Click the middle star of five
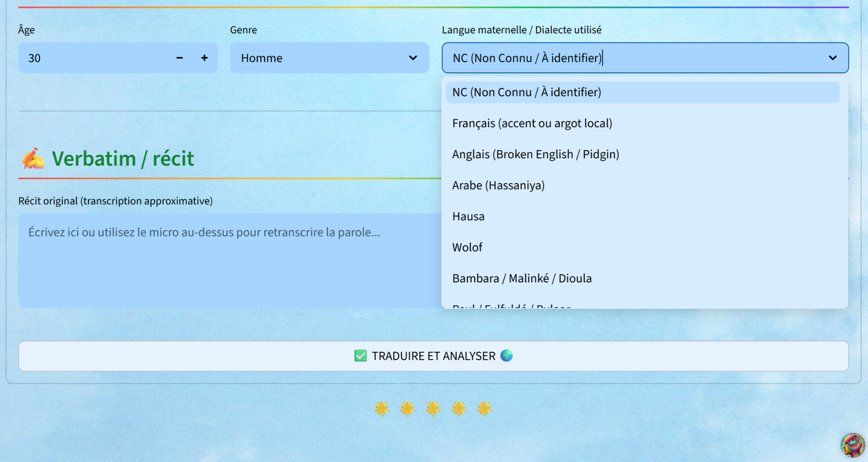 (x=433, y=409)
